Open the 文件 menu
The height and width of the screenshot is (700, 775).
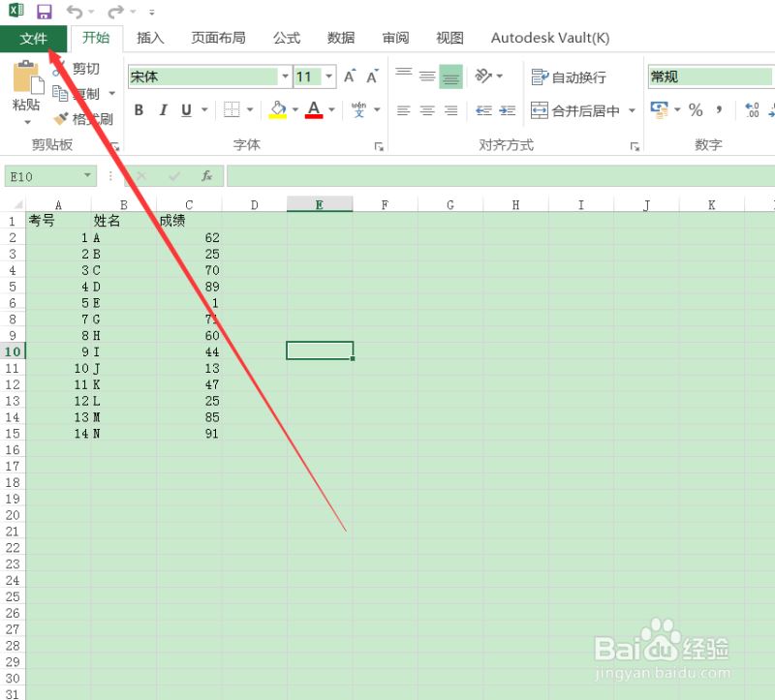click(34, 38)
